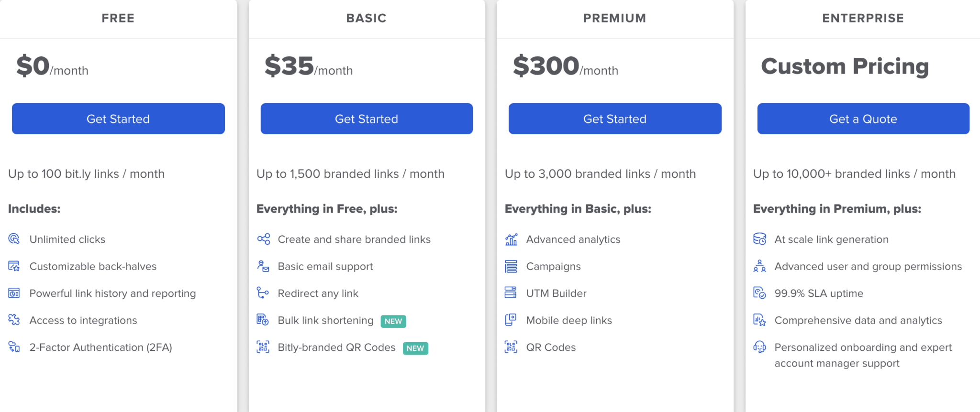Click the Enterprise plan heading
The width and height of the screenshot is (980, 412).
click(x=863, y=18)
